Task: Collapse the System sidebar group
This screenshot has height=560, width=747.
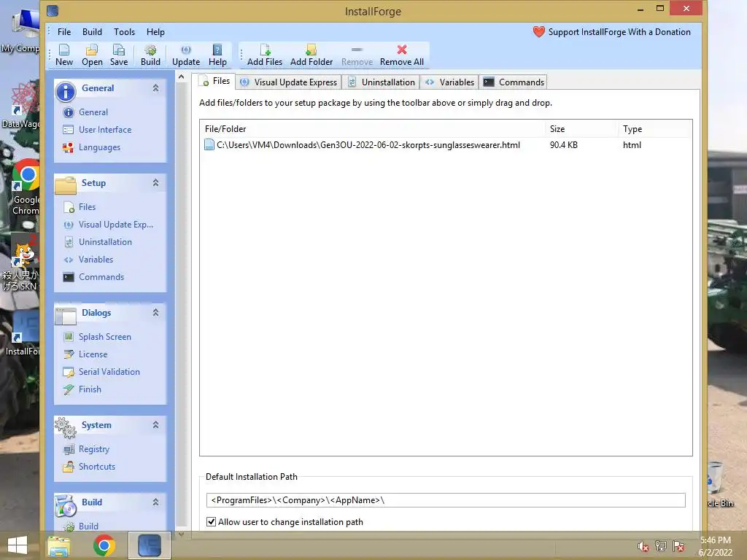Action: click(x=156, y=425)
